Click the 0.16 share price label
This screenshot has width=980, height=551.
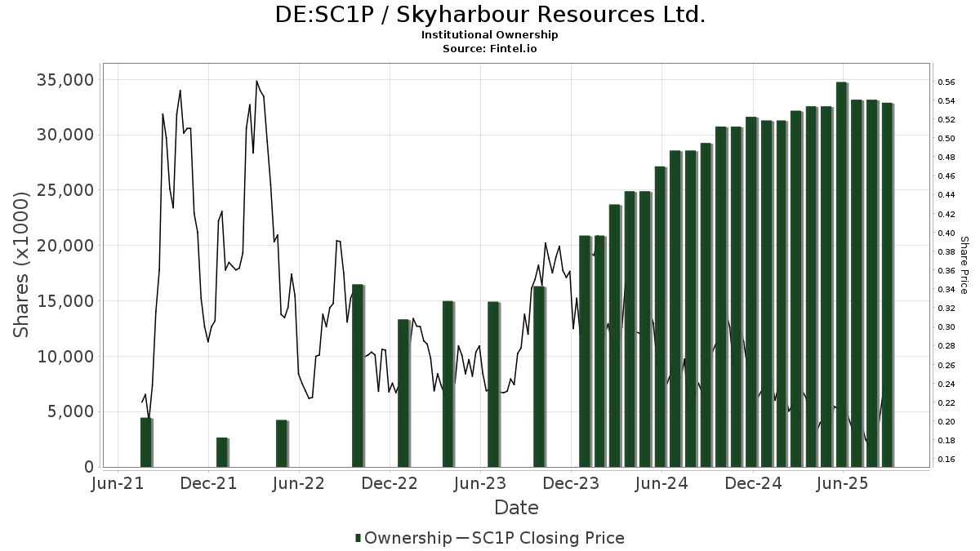point(947,460)
